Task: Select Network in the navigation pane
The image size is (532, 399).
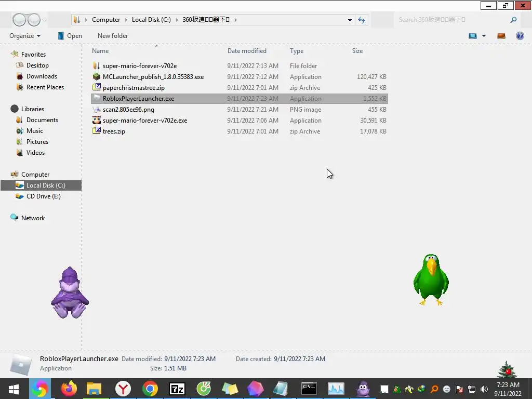Action: point(33,218)
